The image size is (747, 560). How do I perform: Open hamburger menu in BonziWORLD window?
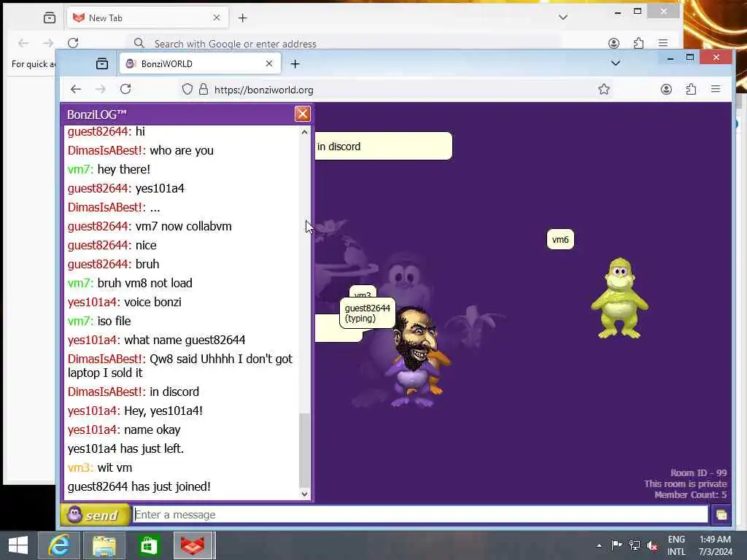[x=716, y=89]
